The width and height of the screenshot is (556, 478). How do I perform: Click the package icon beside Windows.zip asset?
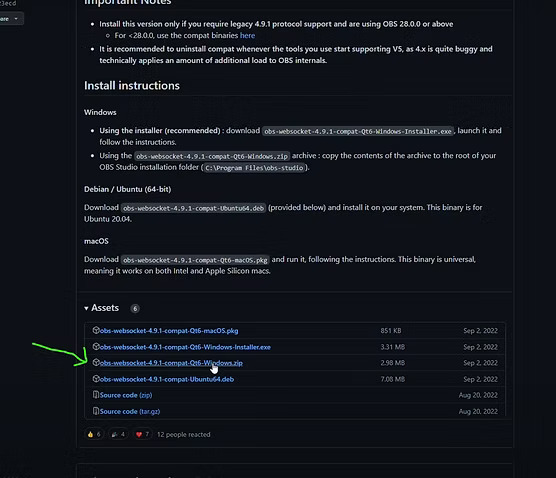click(96, 362)
